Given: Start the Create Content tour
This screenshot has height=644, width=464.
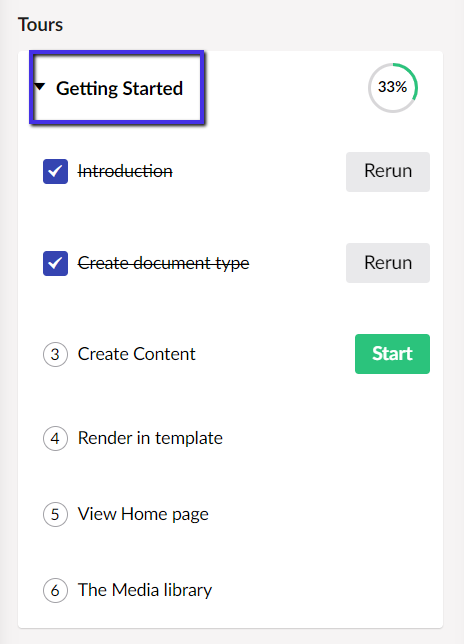Looking at the screenshot, I should point(392,354).
